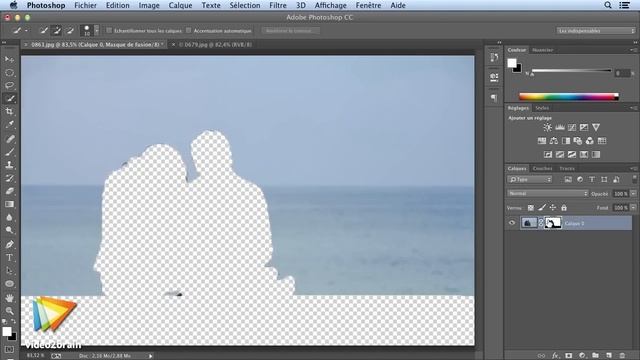Open the Calque menu
The image size is (640, 360).
point(180,5)
